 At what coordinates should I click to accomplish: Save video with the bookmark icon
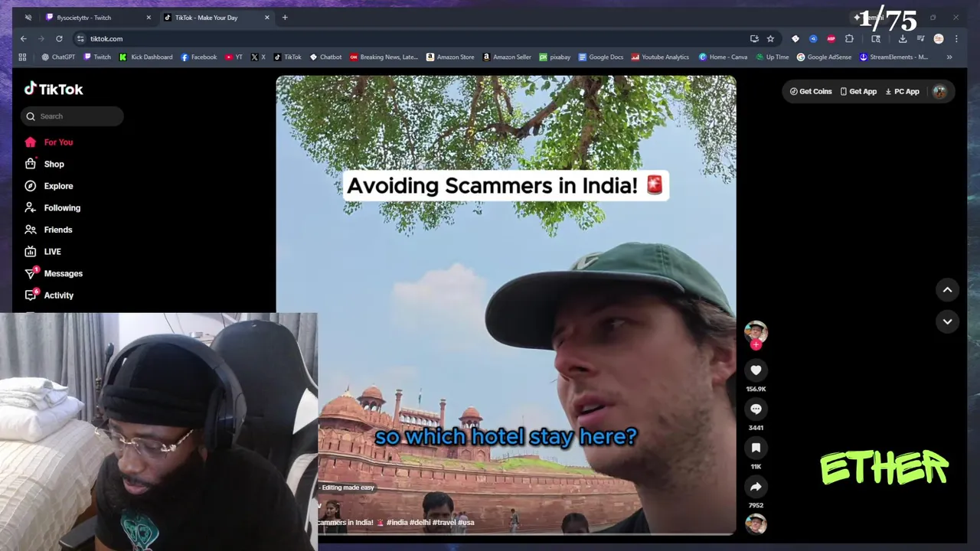(x=756, y=448)
